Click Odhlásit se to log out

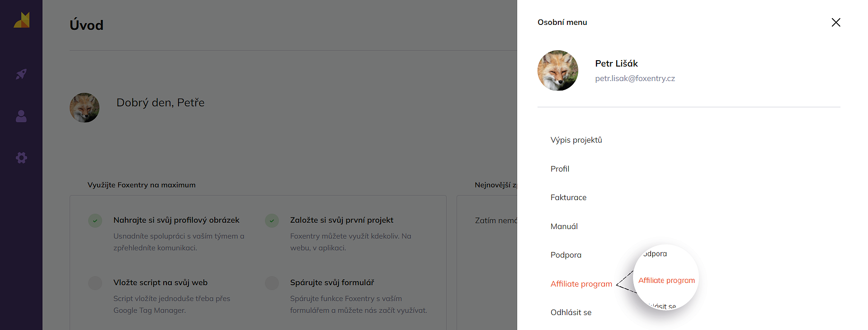[x=571, y=312]
